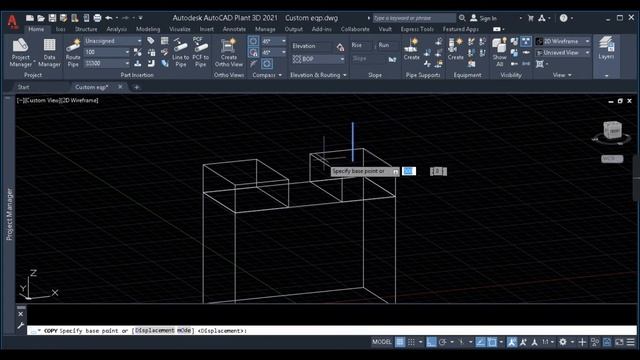Click the WCS label under ViewCube
640x360 pixels.
click(x=612, y=159)
